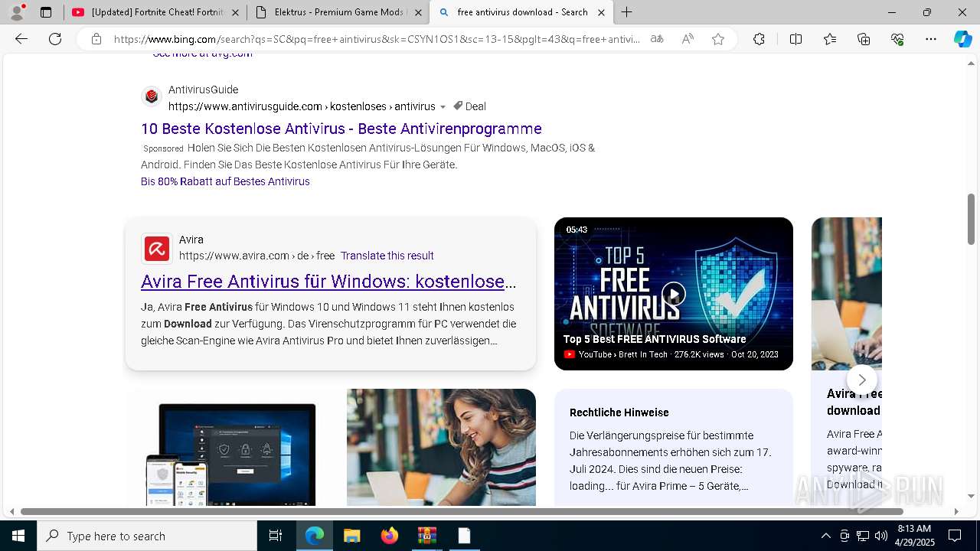Show next video with carousel arrow
This screenshot has height=551, width=980.
(861, 380)
